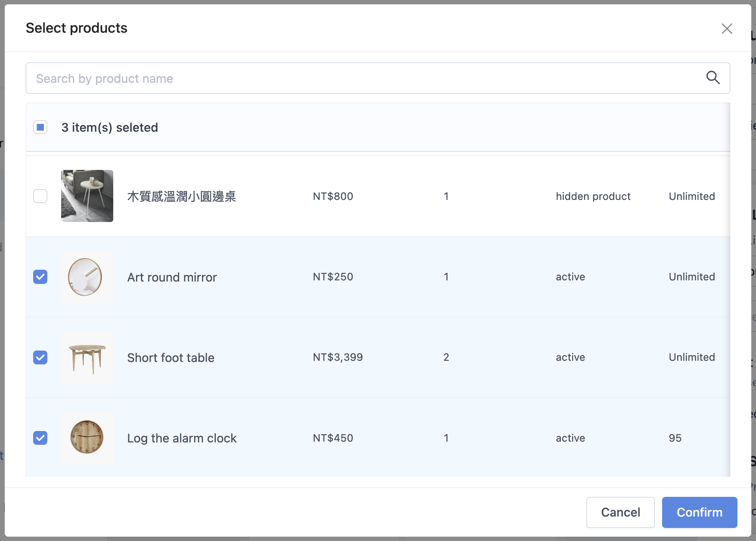This screenshot has height=541, width=756.
Task: Uncheck the Log the alarm clock checkbox
Action: click(40, 438)
